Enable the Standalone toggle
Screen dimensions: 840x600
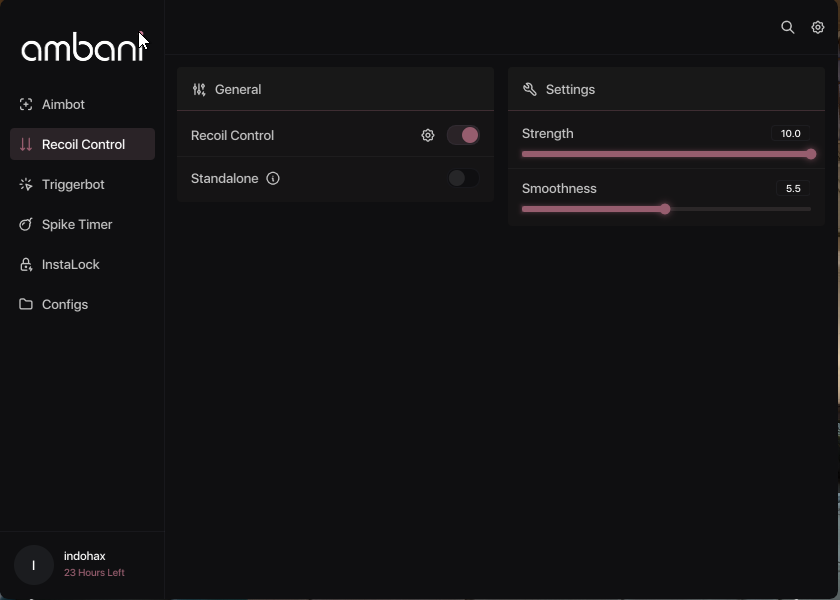click(463, 178)
